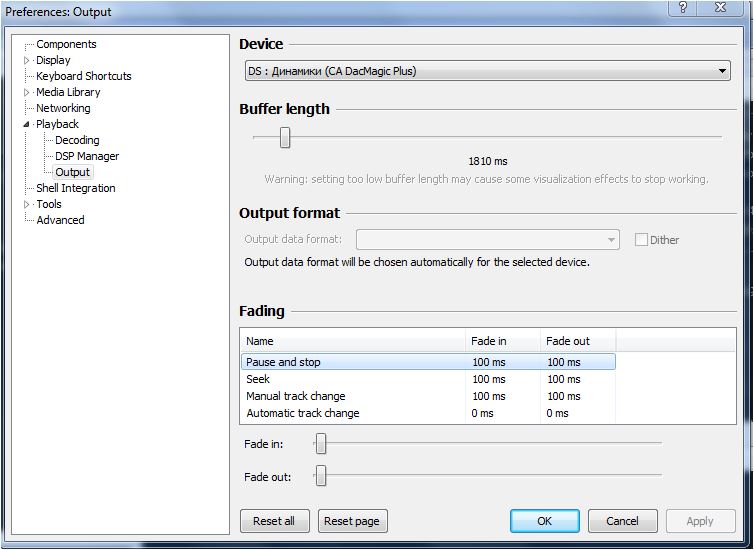Screen dimensions: 754x550
Task: Go to the DSP Manager page
Action: coord(87,156)
